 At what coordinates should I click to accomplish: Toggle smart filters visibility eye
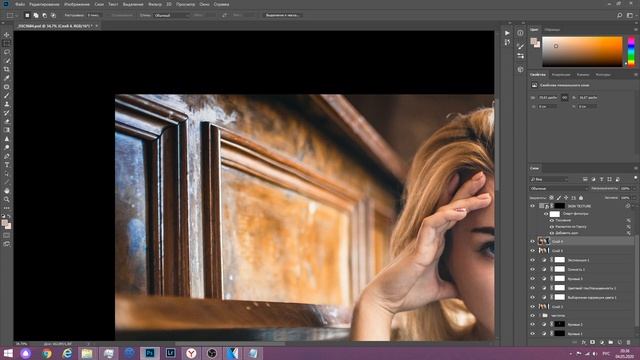click(x=546, y=213)
